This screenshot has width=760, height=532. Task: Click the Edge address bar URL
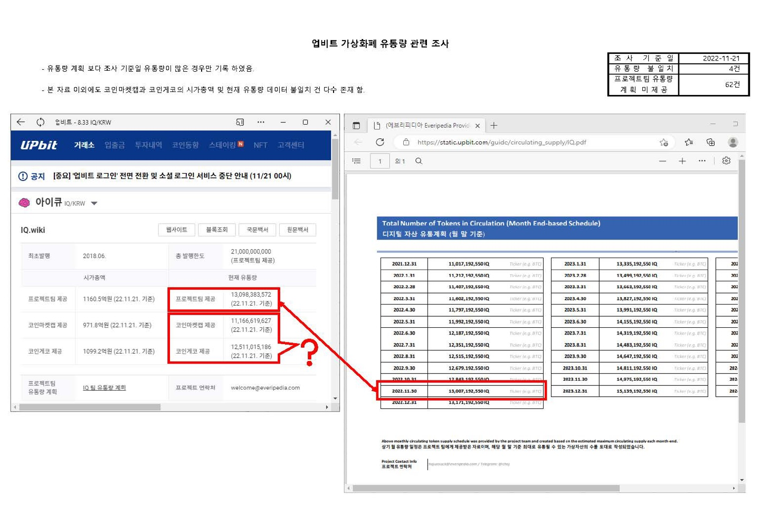501,142
